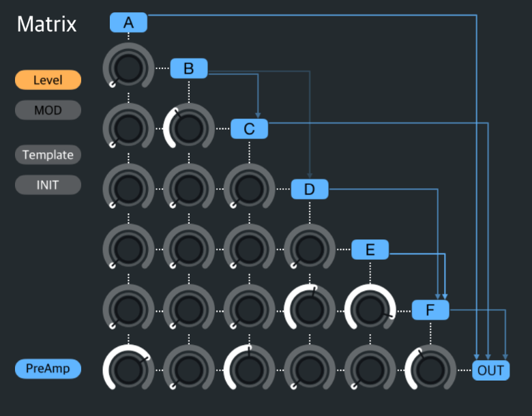Click the bottom-row knob right of PreAmp

128,371
